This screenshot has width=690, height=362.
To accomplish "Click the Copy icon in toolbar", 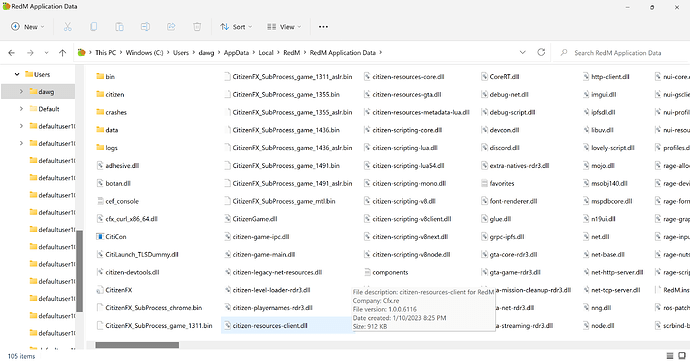I will pos(93,27).
